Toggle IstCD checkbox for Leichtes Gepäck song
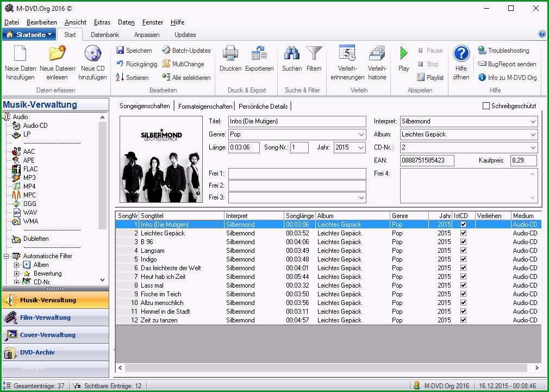The height and width of the screenshot is (392, 549). pyautogui.click(x=463, y=233)
